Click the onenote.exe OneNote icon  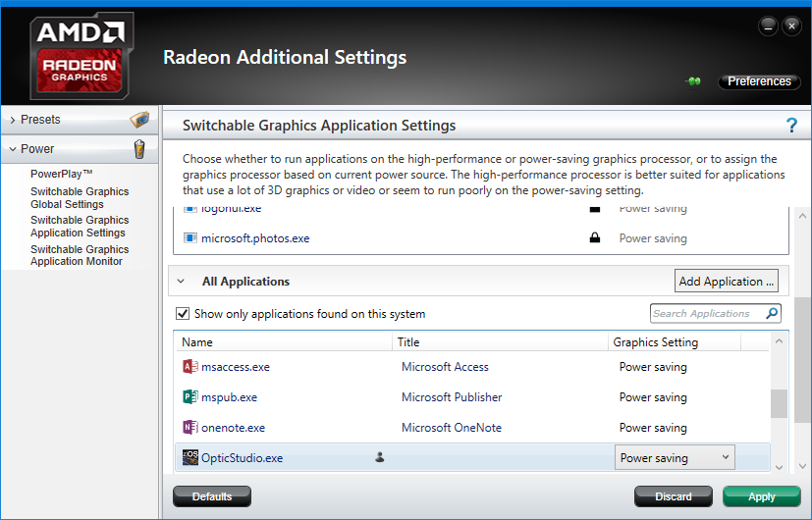tap(190, 428)
